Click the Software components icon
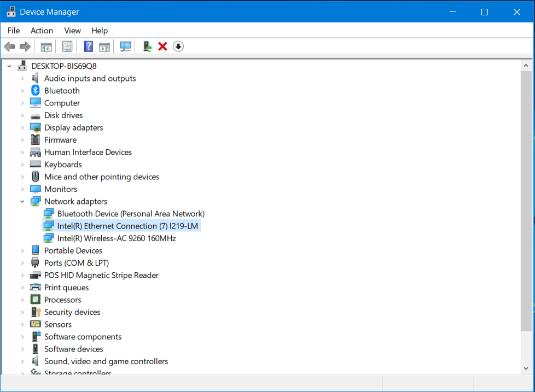Viewport: 535px width, 392px height. [x=36, y=336]
